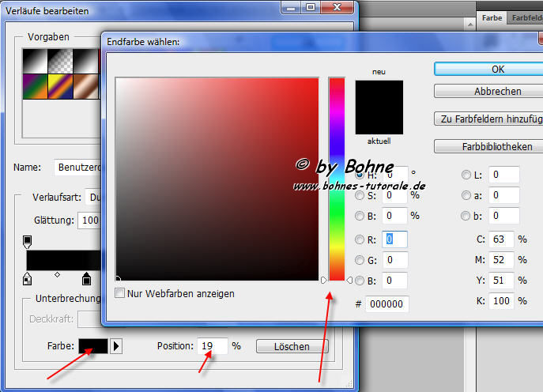Open the Farbe arrow flyout menu
The width and height of the screenshot is (543, 392).
[117, 346]
